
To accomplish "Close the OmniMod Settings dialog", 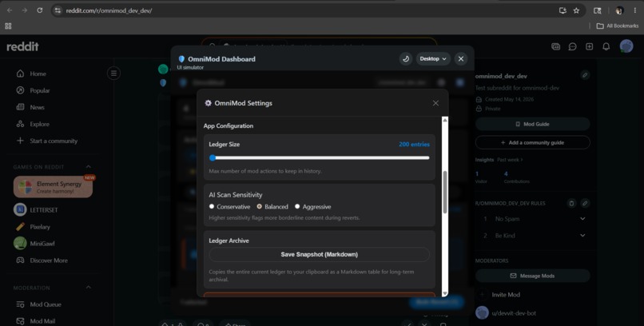I will 435,103.
